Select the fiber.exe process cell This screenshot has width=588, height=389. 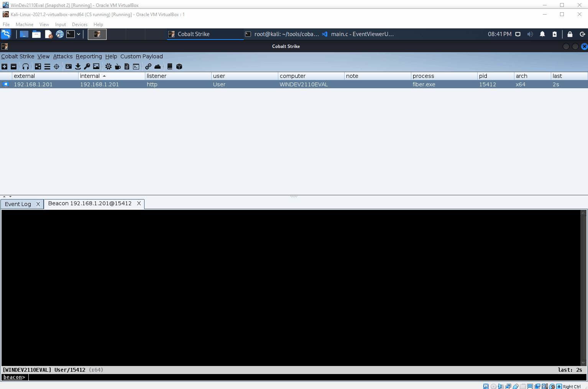(x=444, y=84)
